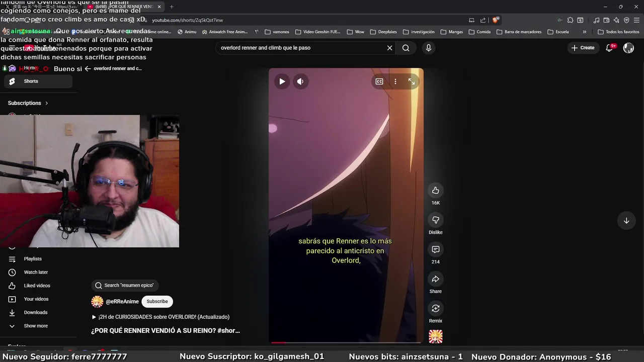This screenshot has width=644, height=362.
Task: Start voice search with the microphone
Action: pyautogui.click(x=429, y=48)
